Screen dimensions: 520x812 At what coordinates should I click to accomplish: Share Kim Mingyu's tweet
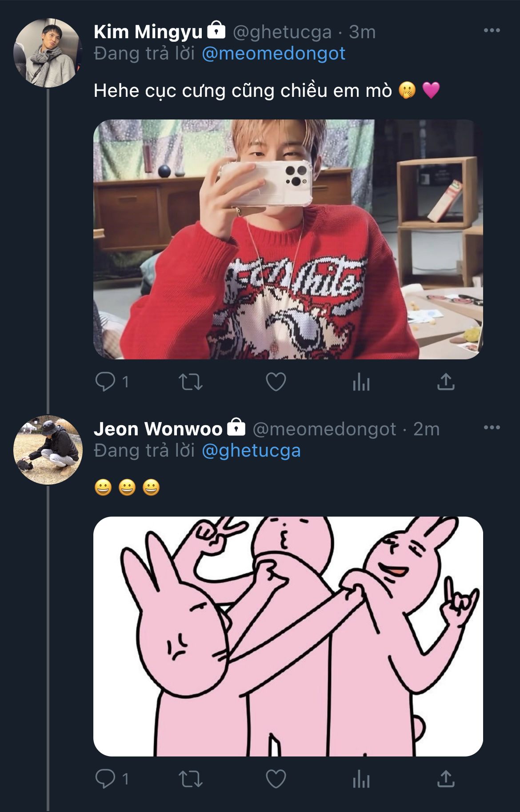(446, 382)
